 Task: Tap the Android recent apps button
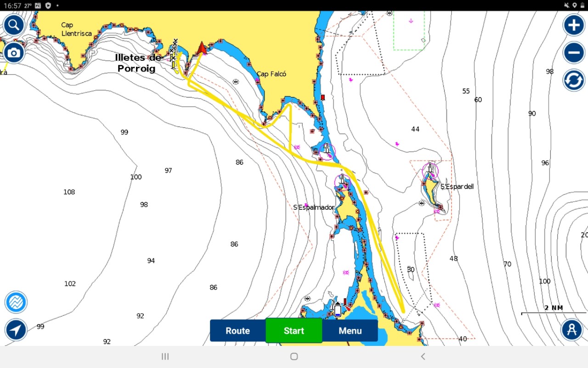(x=165, y=356)
